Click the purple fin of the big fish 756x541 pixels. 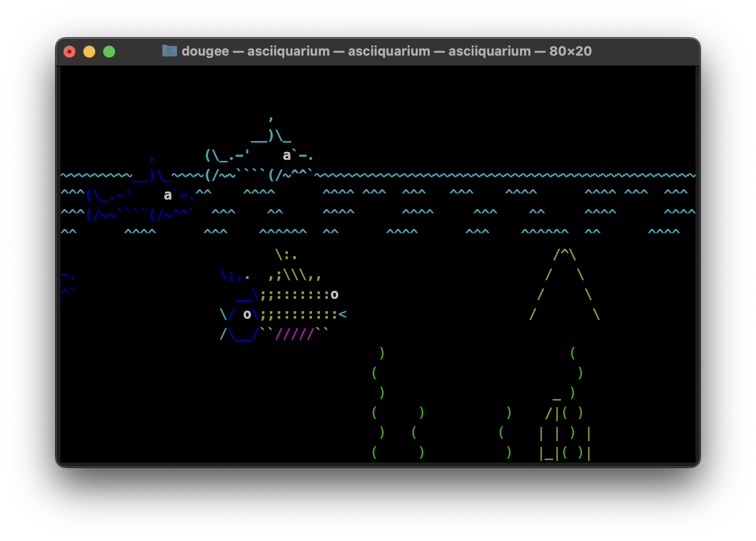coord(295,334)
